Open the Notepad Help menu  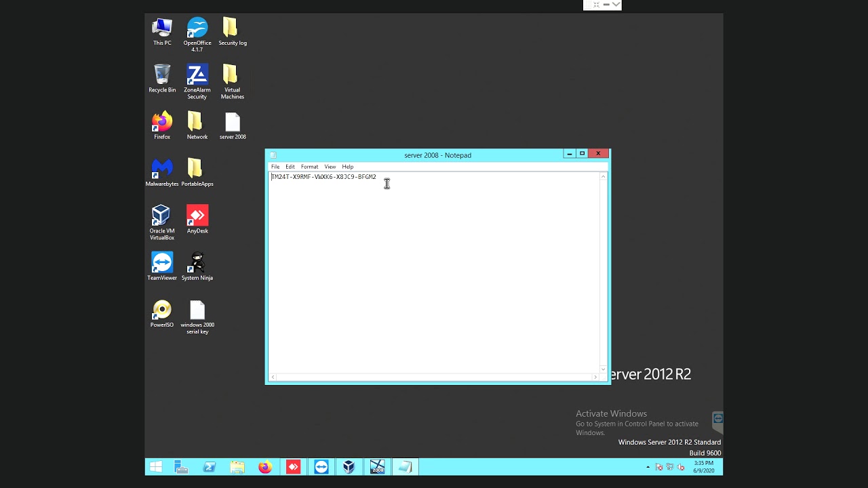348,167
